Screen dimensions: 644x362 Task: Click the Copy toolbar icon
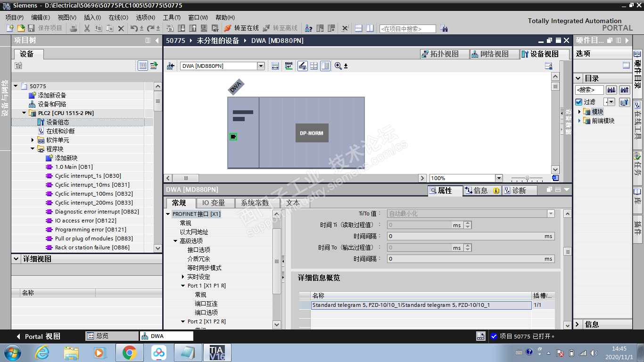point(98,28)
